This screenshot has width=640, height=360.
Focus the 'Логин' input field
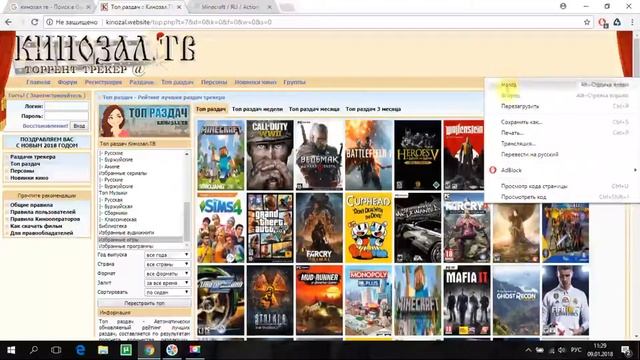tap(66, 106)
